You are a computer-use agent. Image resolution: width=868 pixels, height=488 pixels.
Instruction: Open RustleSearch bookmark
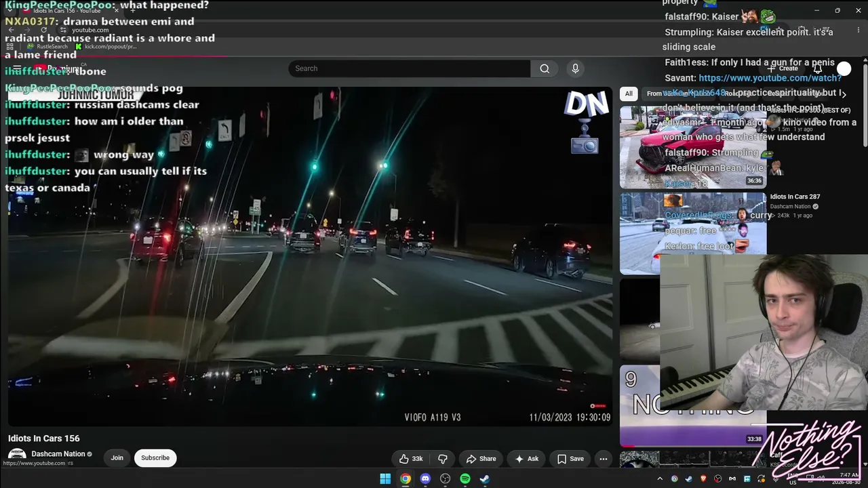pyautogui.click(x=47, y=47)
